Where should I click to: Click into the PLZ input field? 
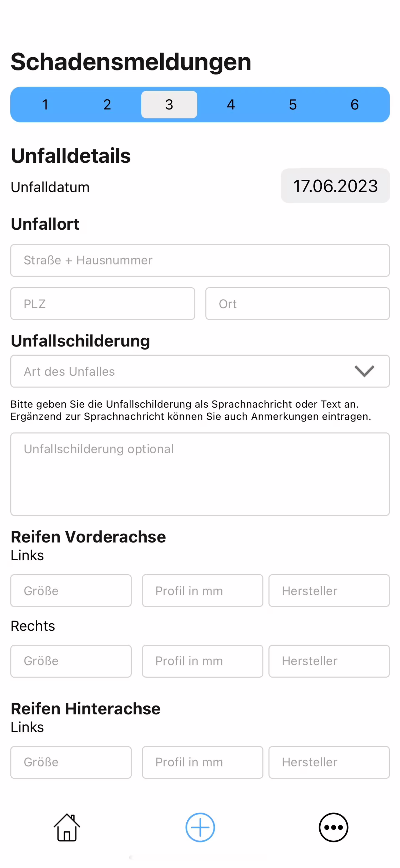pos(103,304)
